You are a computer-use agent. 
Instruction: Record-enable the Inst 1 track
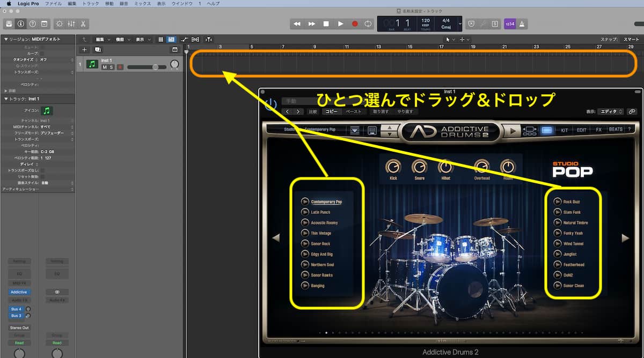(120, 67)
